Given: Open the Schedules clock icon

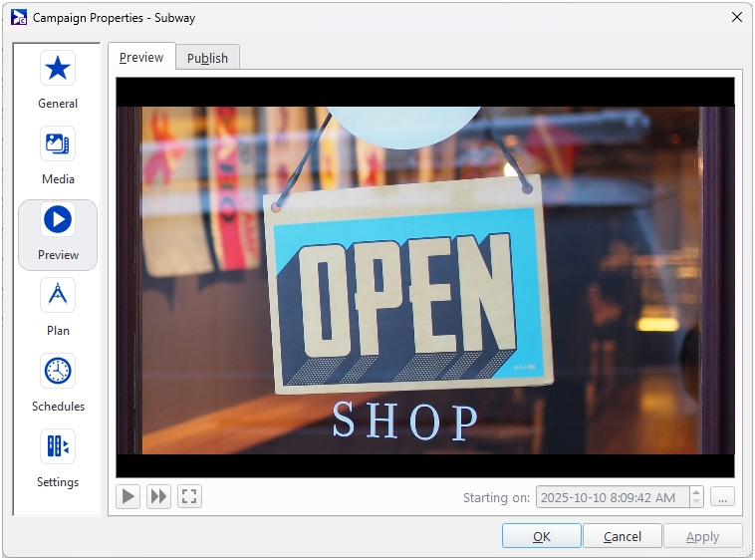Looking at the screenshot, I should tap(58, 372).
